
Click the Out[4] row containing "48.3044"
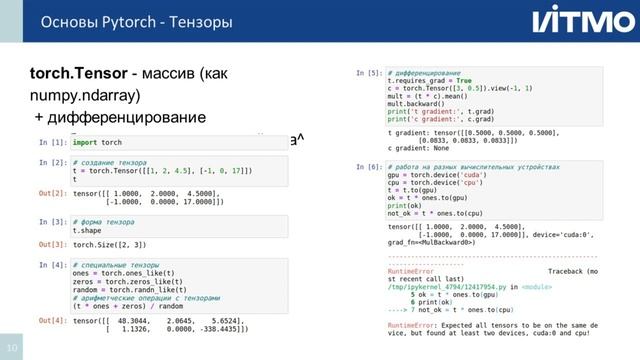pyautogui.click(x=159, y=321)
